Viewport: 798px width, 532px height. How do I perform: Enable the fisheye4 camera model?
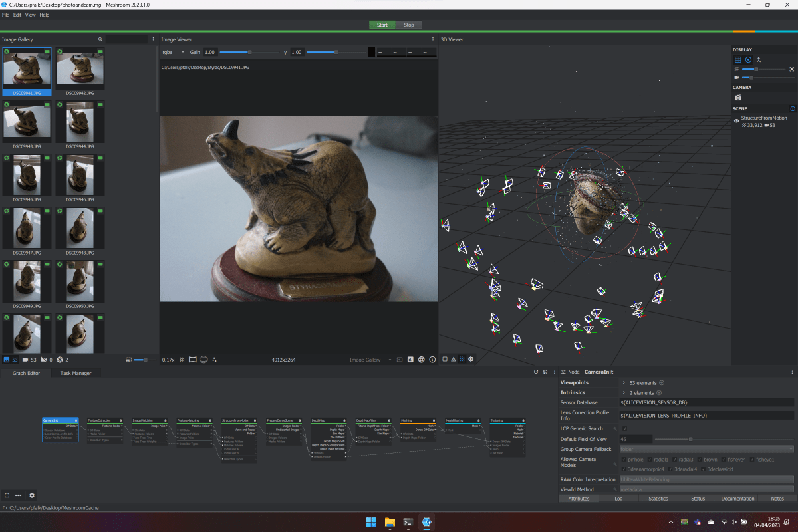click(x=723, y=460)
